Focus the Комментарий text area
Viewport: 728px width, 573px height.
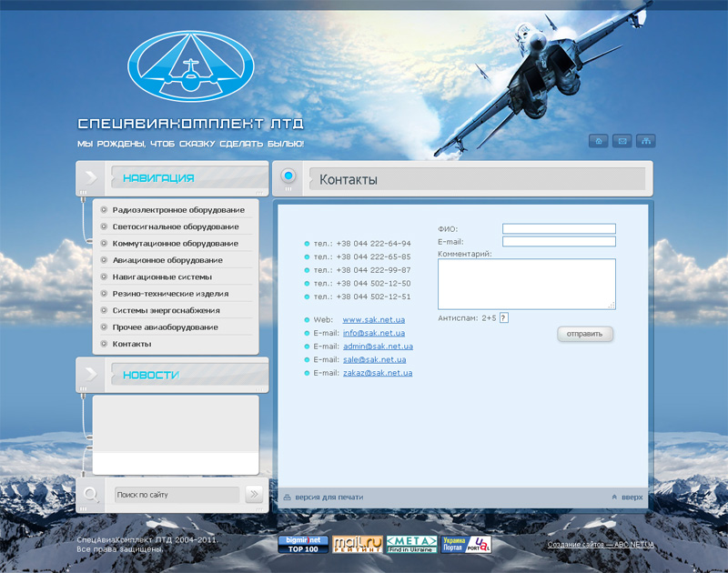[526, 284]
